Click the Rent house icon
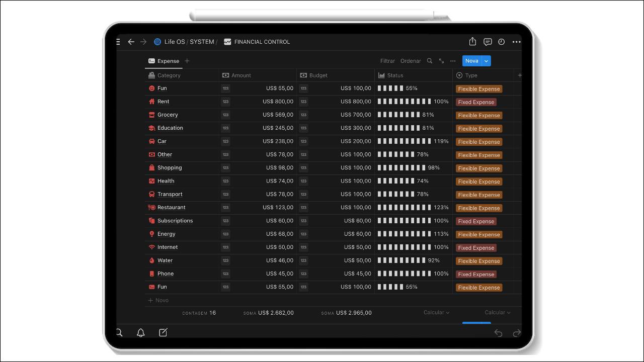The width and height of the screenshot is (644, 362). [152, 102]
